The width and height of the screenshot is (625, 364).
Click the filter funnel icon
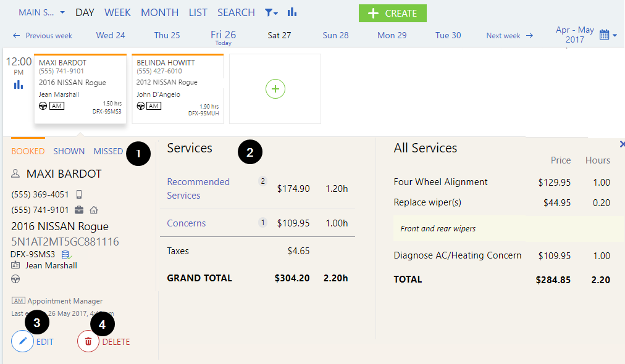271,13
